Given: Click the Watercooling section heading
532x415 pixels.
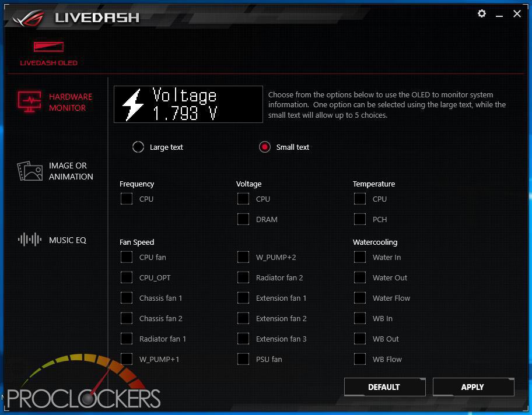Looking at the screenshot, I should pos(375,242).
